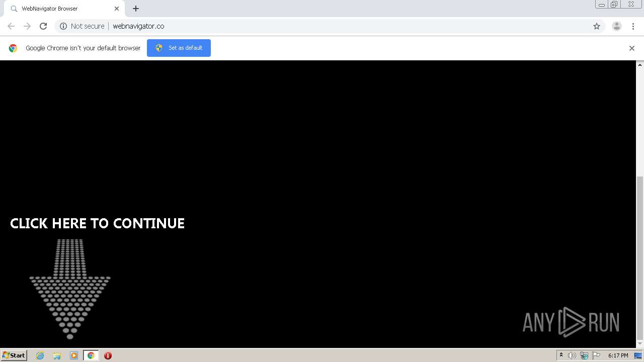
Task: Restore down the Chrome window
Action: click(x=614, y=5)
